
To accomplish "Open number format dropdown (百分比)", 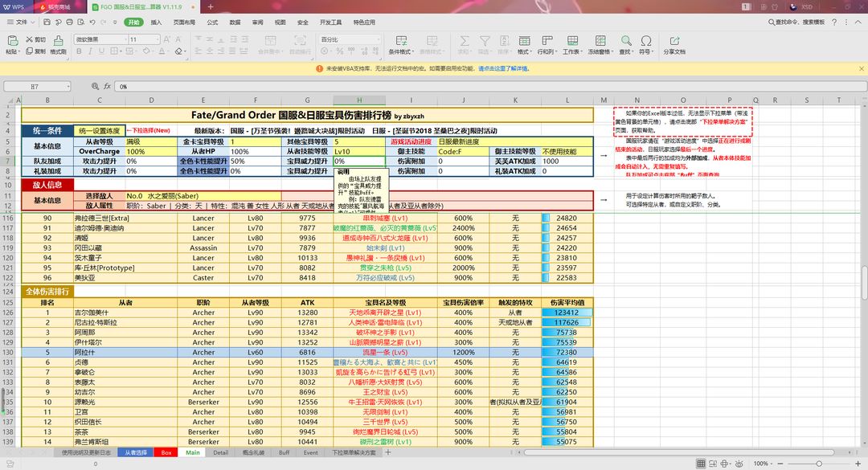I will coord(378,39).
